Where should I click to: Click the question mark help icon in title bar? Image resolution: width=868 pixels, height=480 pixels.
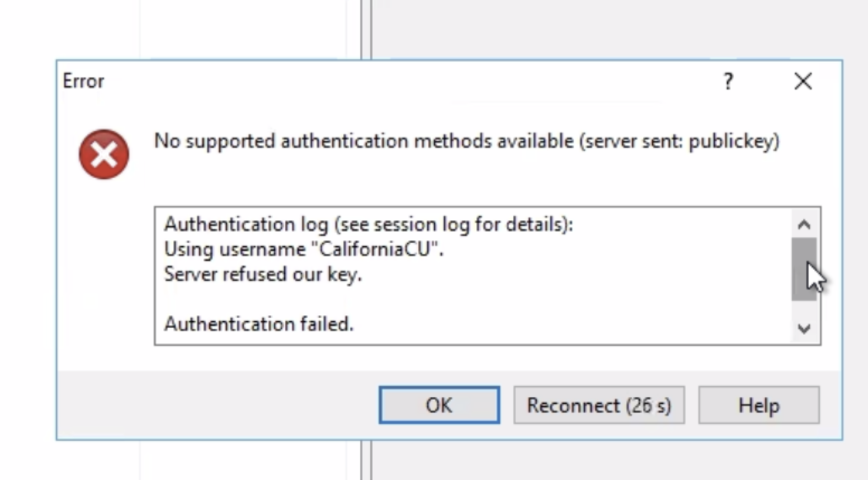(728, 82)
